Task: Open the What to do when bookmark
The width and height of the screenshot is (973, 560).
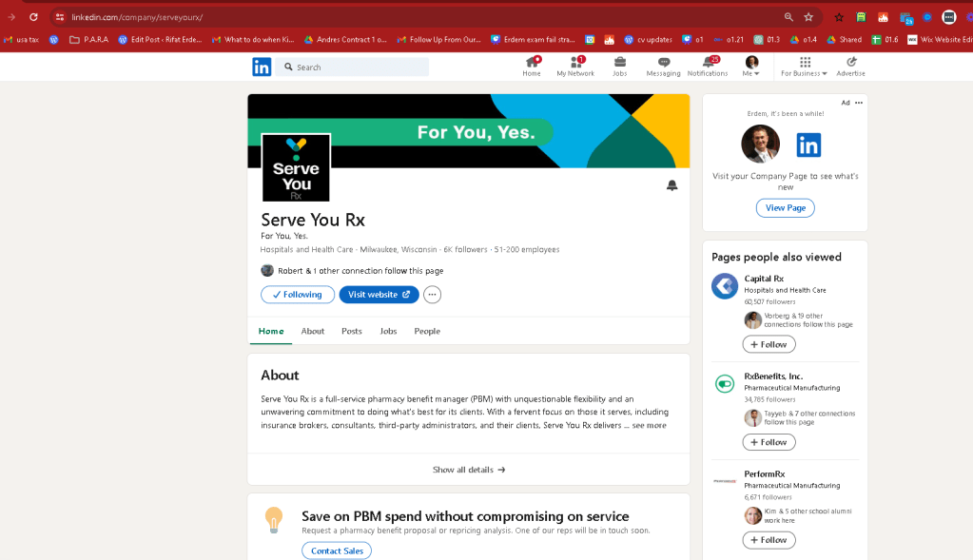Action: (253, 40)
